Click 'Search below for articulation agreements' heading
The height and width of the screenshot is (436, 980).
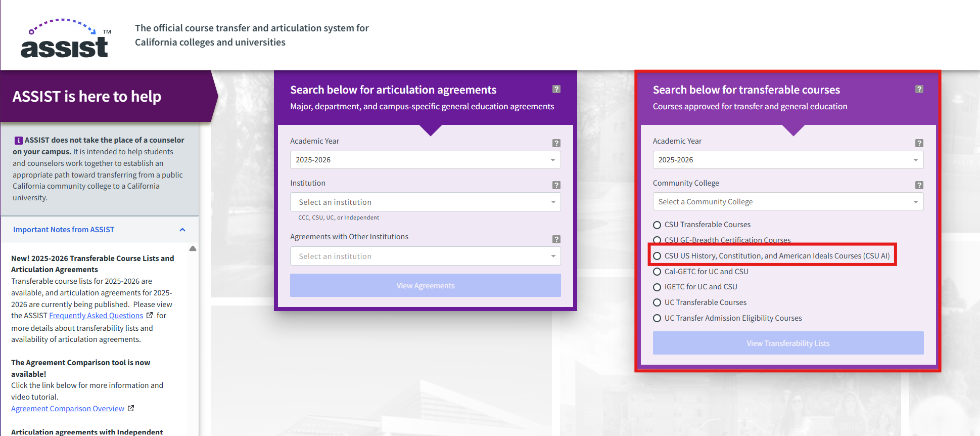[x=393, y=90]
